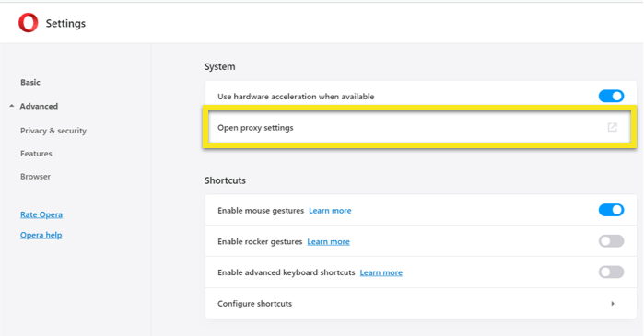Collapse the Advanced section arrow

(x=11, y=106)
